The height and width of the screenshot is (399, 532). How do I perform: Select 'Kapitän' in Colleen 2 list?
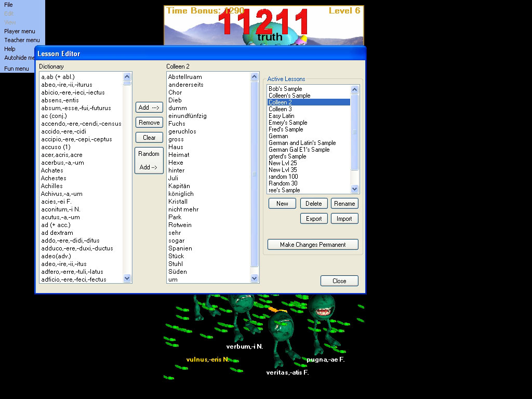tap(179, 186)
